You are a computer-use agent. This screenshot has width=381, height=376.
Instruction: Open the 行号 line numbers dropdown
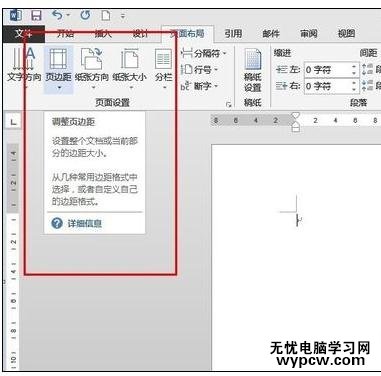[x=200, y=70]
